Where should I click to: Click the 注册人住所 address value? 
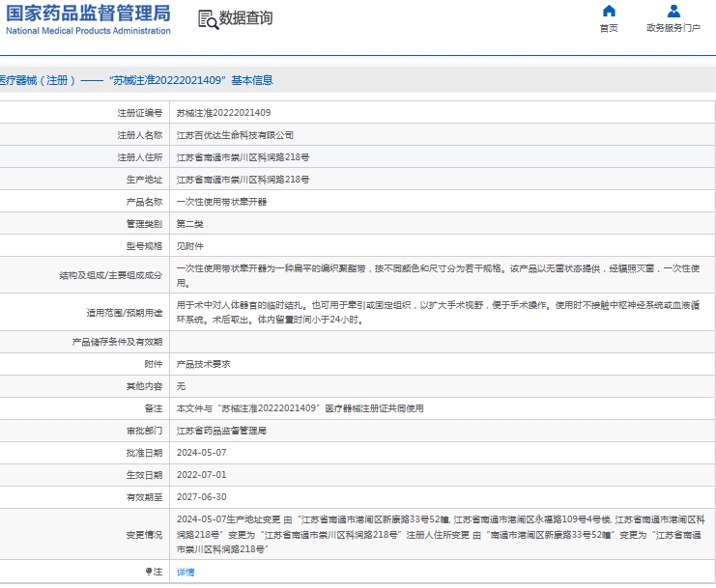(x=243, y=157)
